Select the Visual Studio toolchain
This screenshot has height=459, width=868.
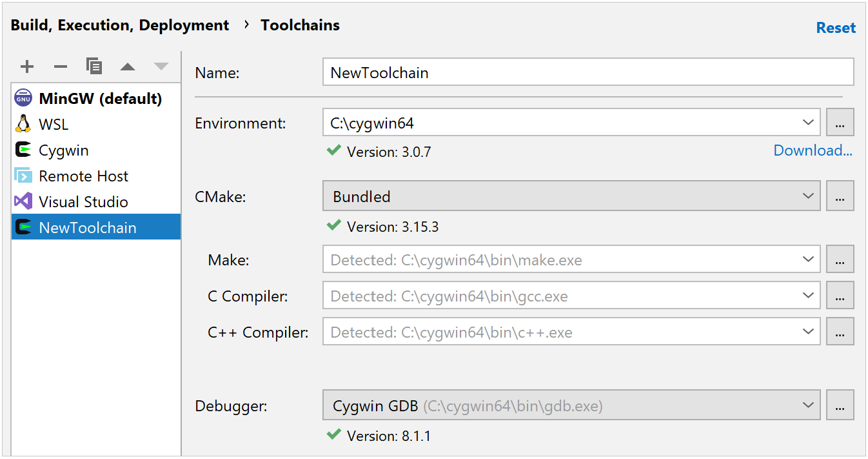(x=83, y=202)
